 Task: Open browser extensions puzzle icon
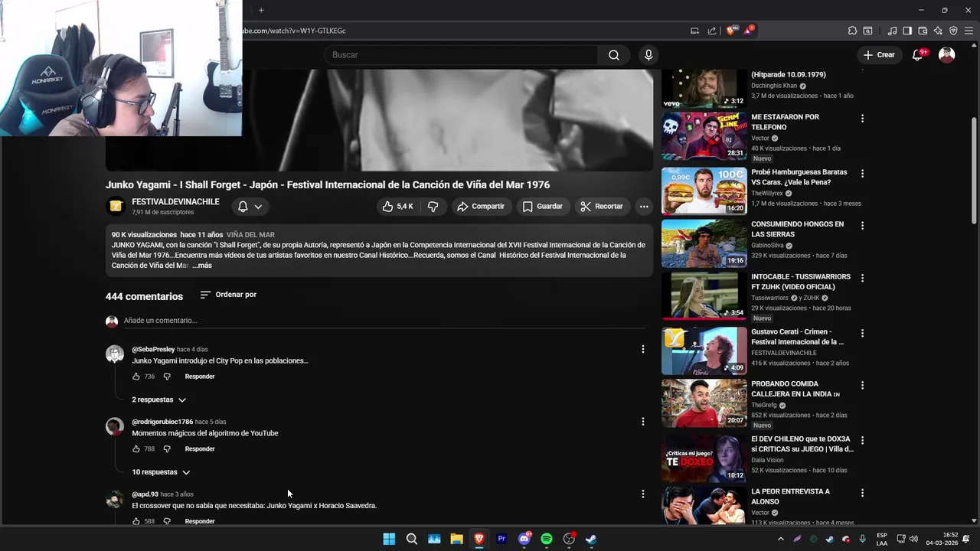(852, 31)
